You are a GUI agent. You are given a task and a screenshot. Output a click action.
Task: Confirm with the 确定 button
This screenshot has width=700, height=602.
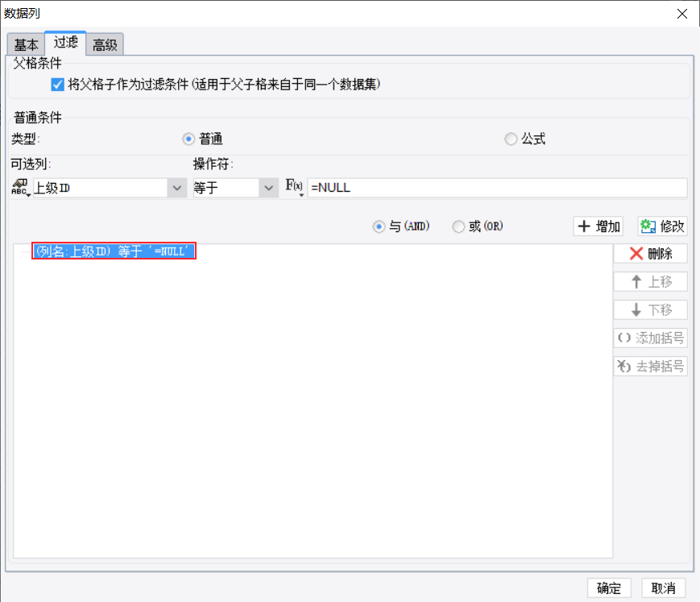point(609,587)
